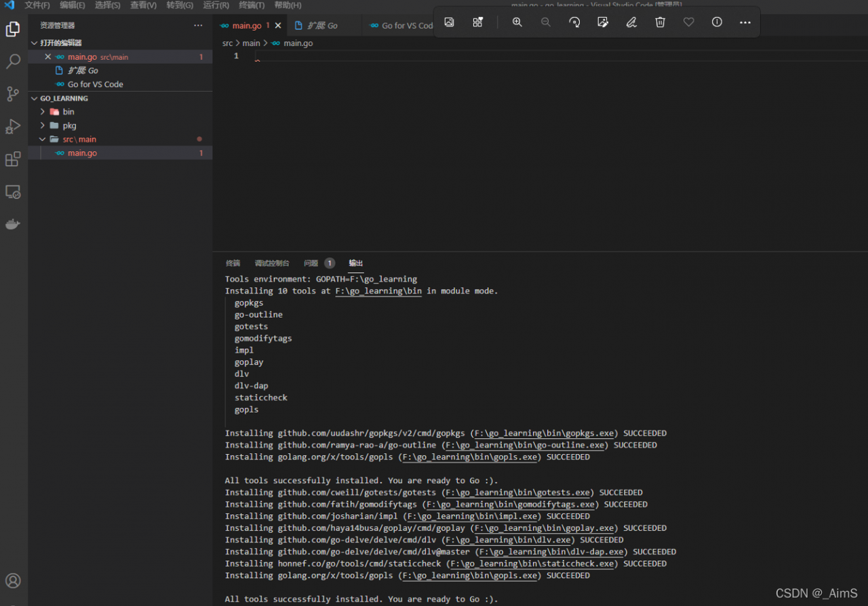Click src in the breadcrumb path
Viewport: 868px width, 606px height.
[x=227, y=43]
